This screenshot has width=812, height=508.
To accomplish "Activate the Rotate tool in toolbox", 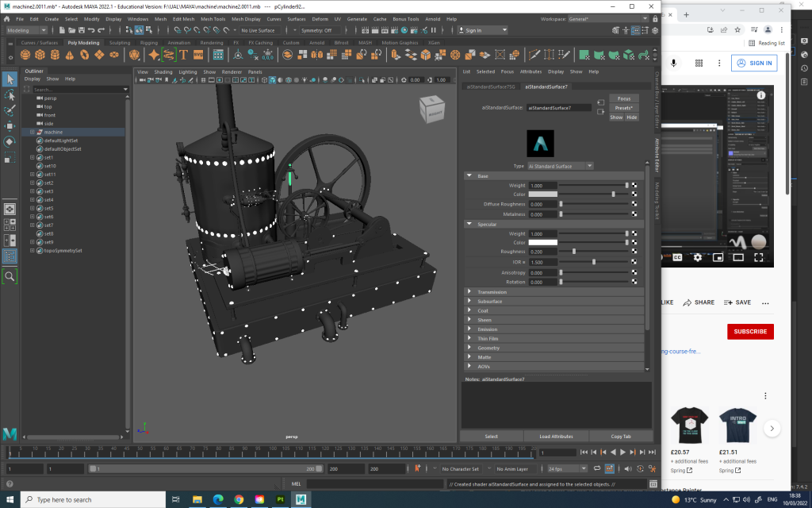I will (x=10, y=141).
